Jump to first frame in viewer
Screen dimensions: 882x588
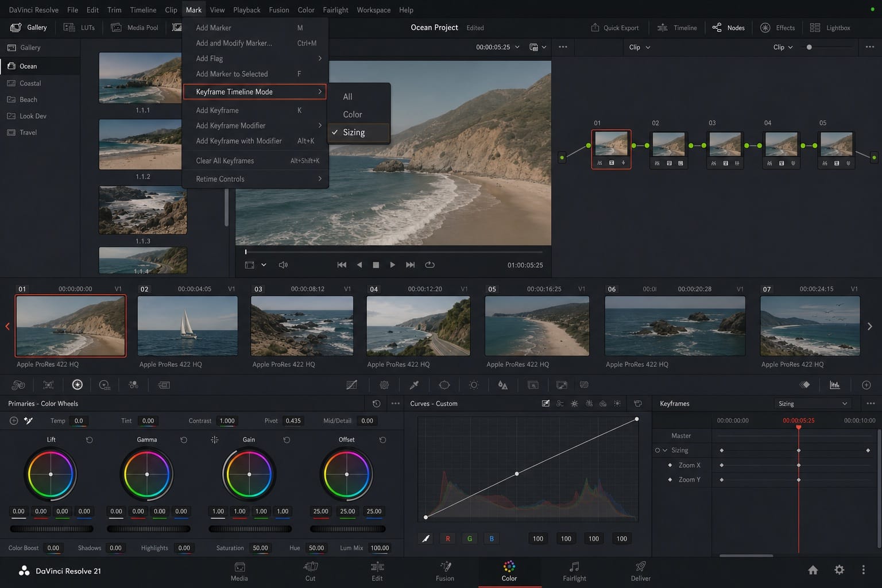tap(342, 265)
